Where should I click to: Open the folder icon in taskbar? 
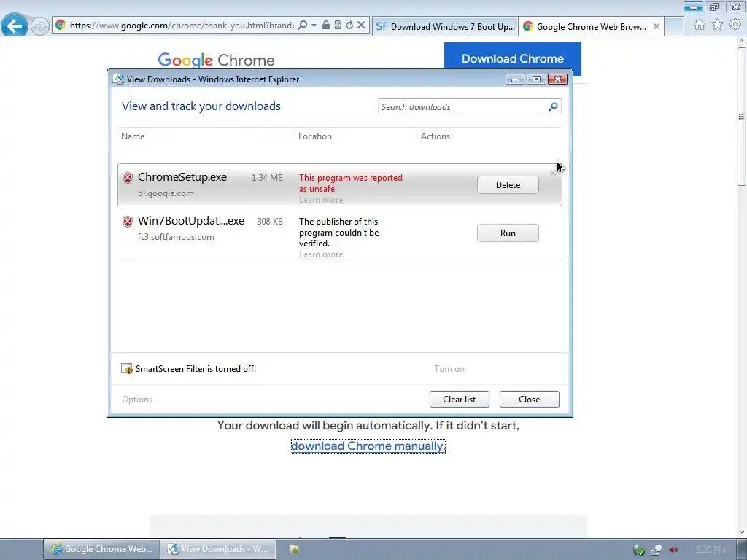pos(294,549)
